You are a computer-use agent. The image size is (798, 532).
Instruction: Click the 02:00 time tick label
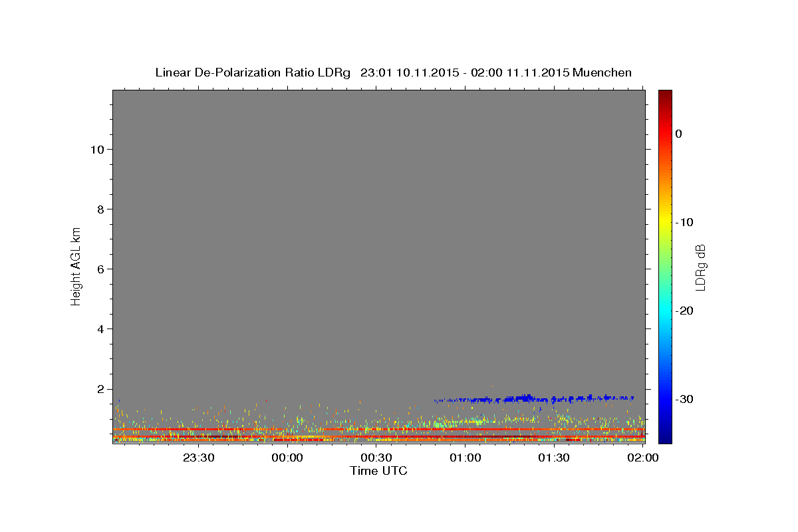click(642, 458)
